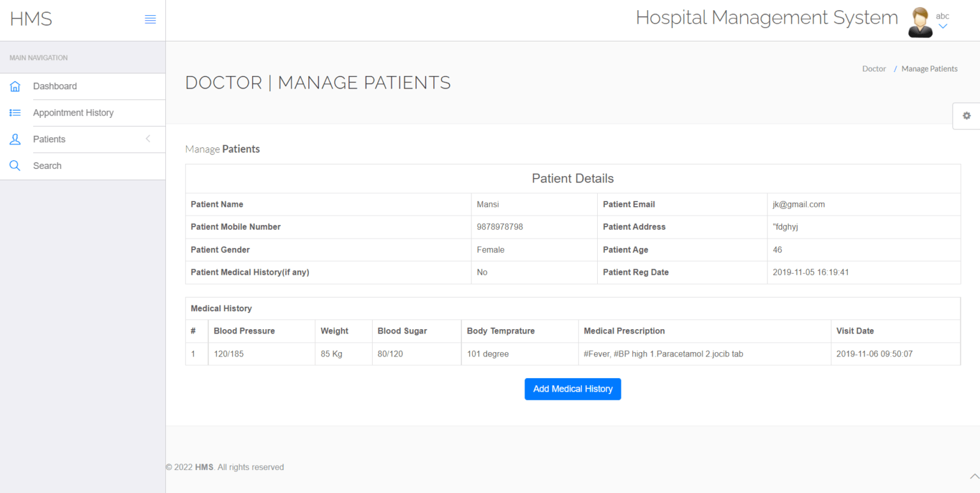Screen dimensions: 980x493
Task: Click the Patient Details table title
Action: click(572, 179)
